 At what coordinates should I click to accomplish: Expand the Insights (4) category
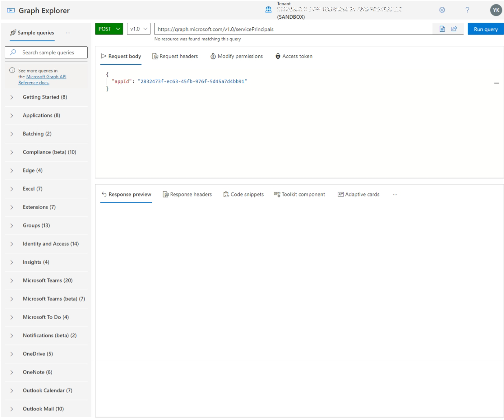[x=46, y=262]
